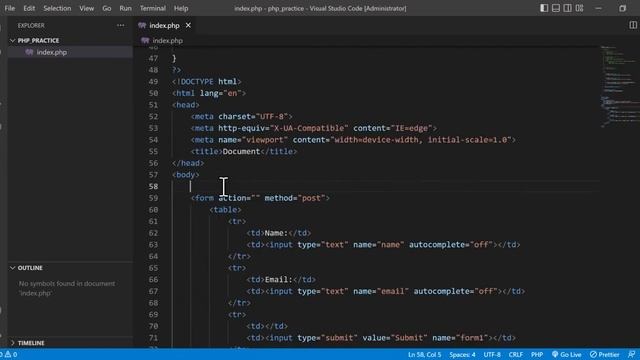640x360 pixels.
Task: Close the index.php tab
Action: coord(188,25)
